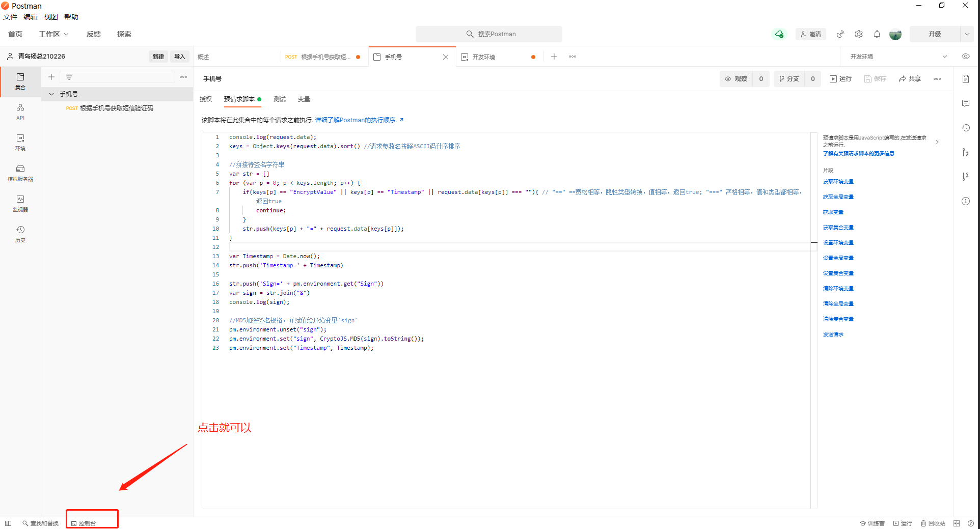Select the 预请求脚本 tab
The image size is (980, 529).
(x=242, y=99)
